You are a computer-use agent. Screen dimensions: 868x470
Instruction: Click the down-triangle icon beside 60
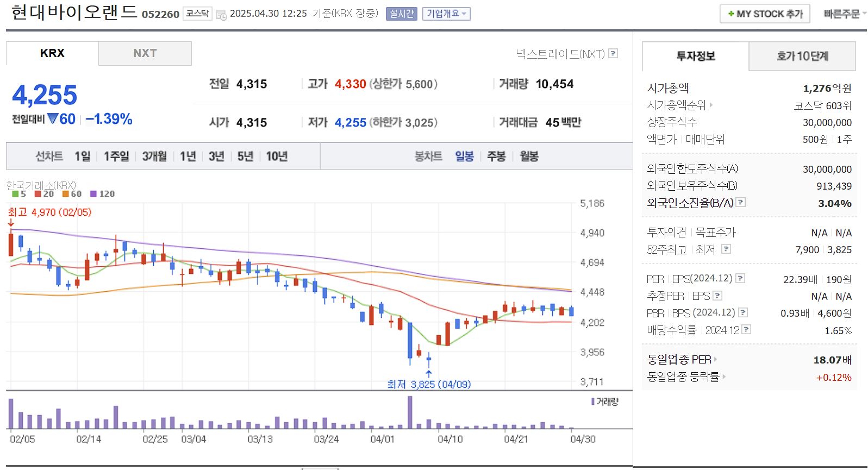(x=52, y=118)
